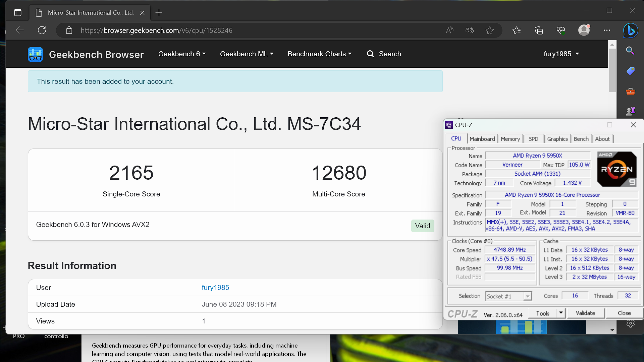644x362 pixels.
Task: Switch to the Mainboard tab in CPU-Z
Action: point(482,139)
